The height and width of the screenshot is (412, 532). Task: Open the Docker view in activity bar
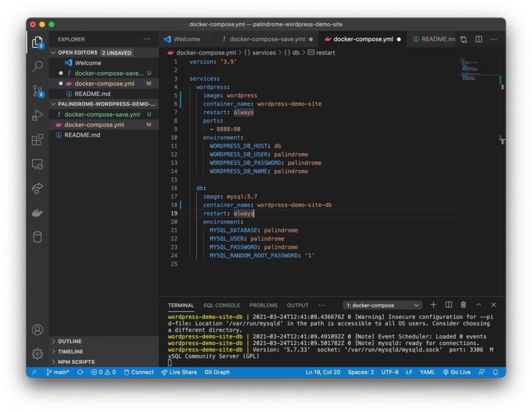37,213
